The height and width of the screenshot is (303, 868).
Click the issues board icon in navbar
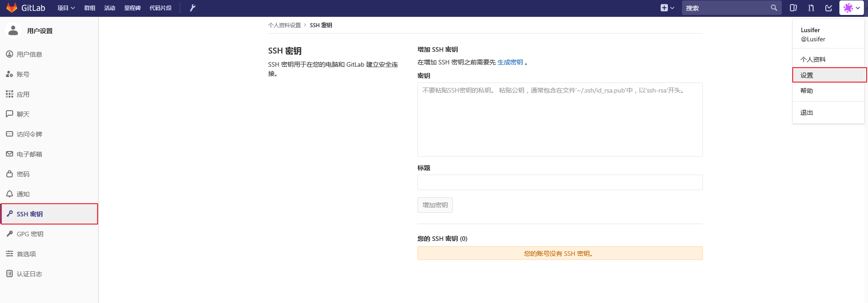click(x=793, y=8)
